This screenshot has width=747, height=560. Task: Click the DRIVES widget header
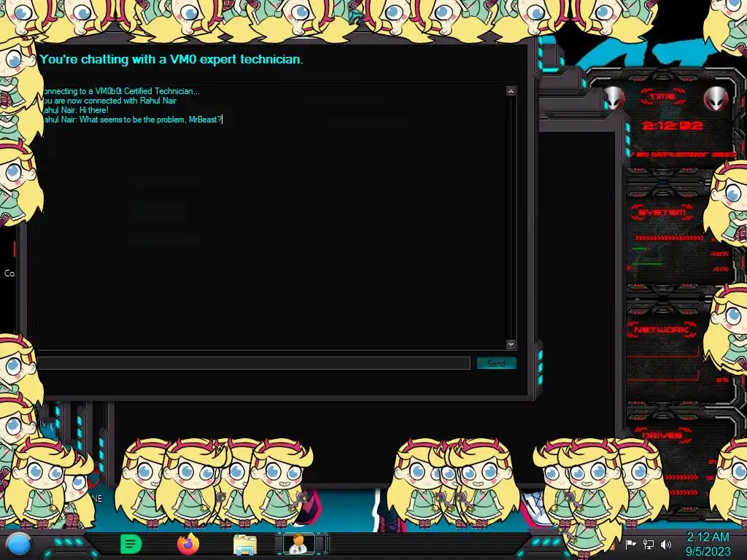[662, 435]
